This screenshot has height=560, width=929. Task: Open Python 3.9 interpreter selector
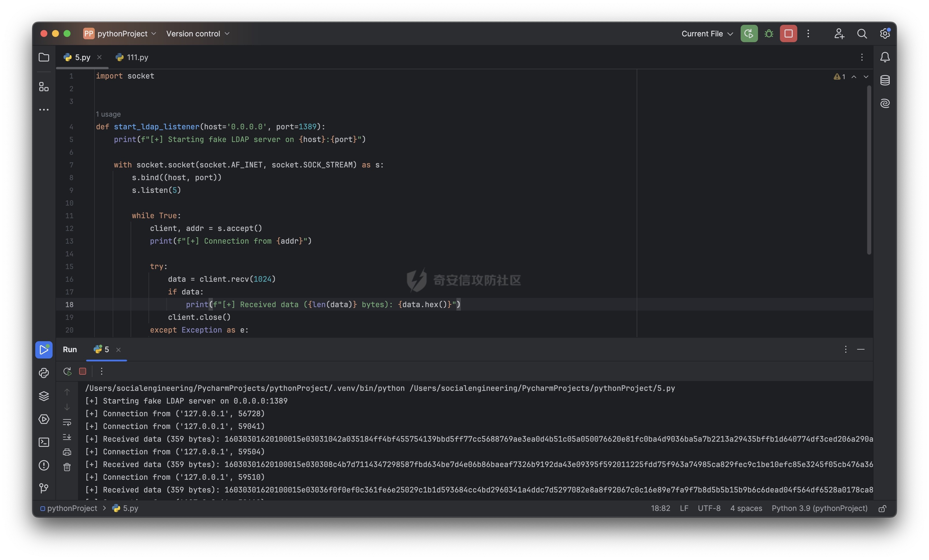pos(820,508)
